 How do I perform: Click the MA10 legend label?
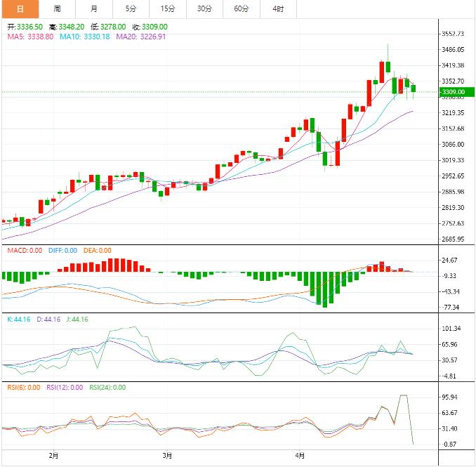coord(85,36)
